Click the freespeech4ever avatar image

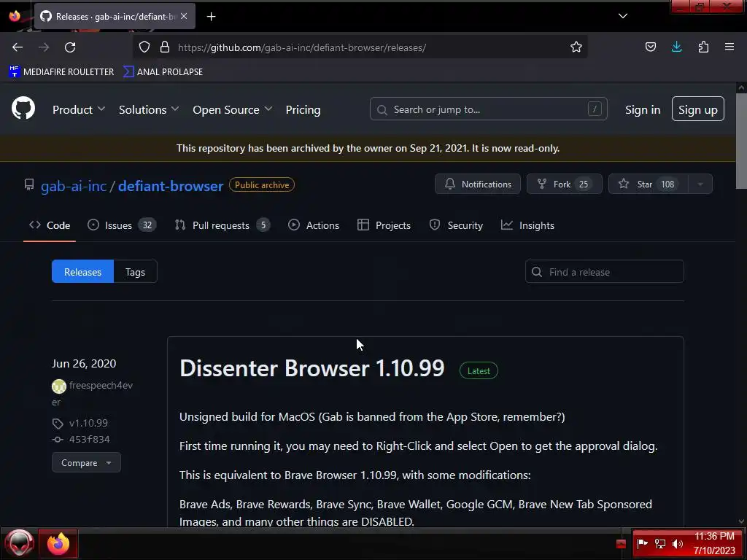point(59,386)
